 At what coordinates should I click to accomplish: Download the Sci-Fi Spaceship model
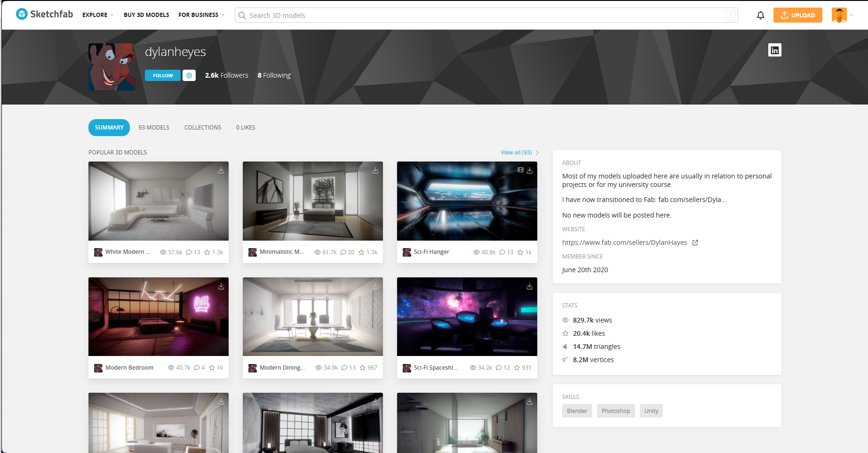click(530, 286)
